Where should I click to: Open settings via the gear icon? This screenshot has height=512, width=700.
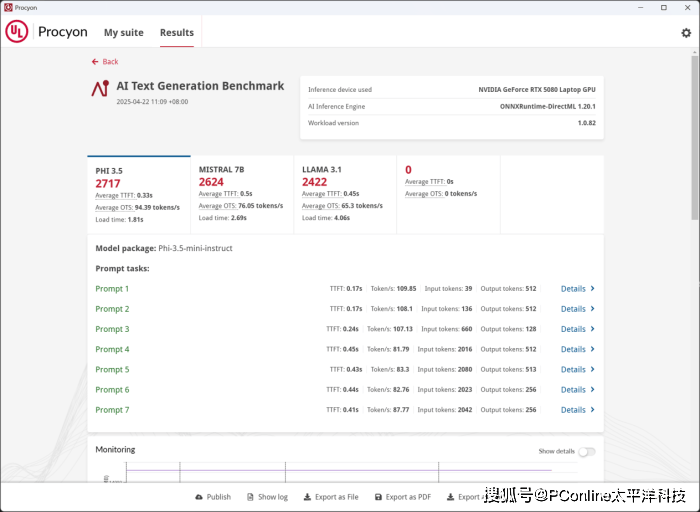(x=686, y=33)
